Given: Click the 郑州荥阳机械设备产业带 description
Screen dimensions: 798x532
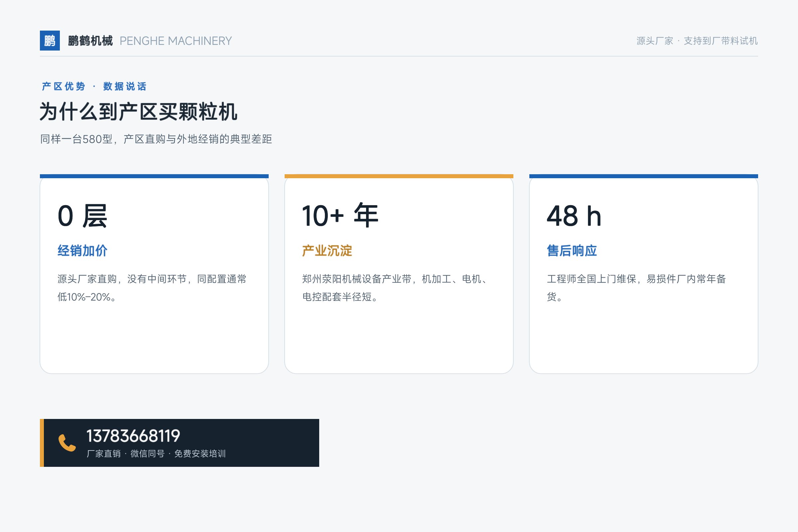Looking at the screenshot, I should pyautogui.click(x=396, y=288).
